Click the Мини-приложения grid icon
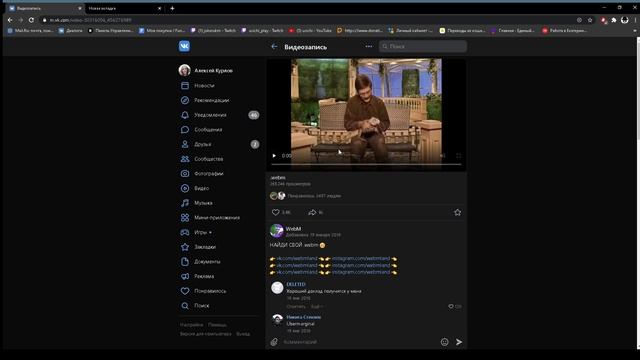The width and height of the screenshot is (640, 360). coord(185,218)
